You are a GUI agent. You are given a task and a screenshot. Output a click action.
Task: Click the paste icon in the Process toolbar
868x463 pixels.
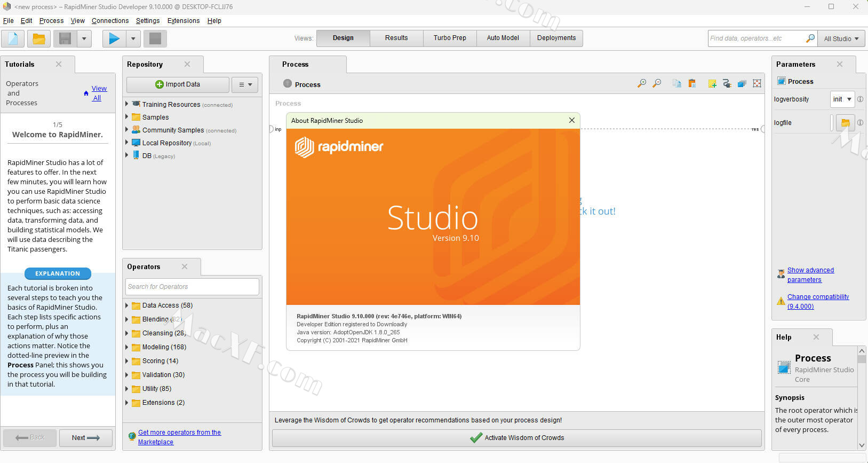point(692,83)
